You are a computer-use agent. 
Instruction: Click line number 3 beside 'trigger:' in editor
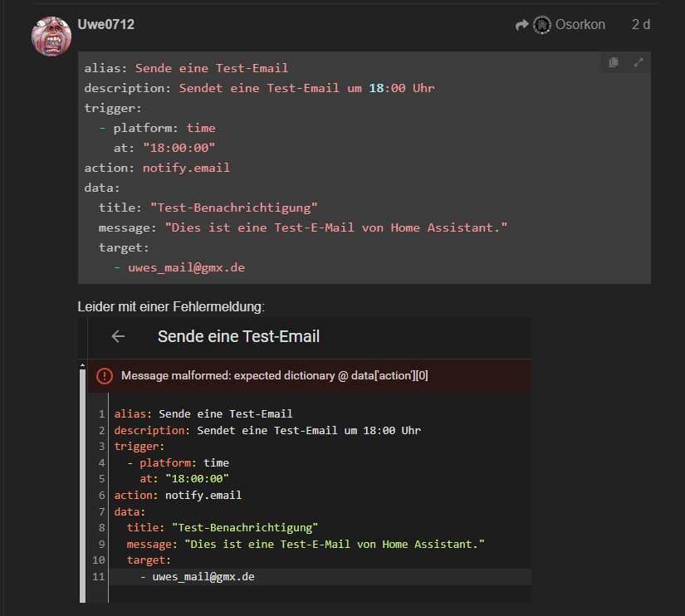[101, 447]
